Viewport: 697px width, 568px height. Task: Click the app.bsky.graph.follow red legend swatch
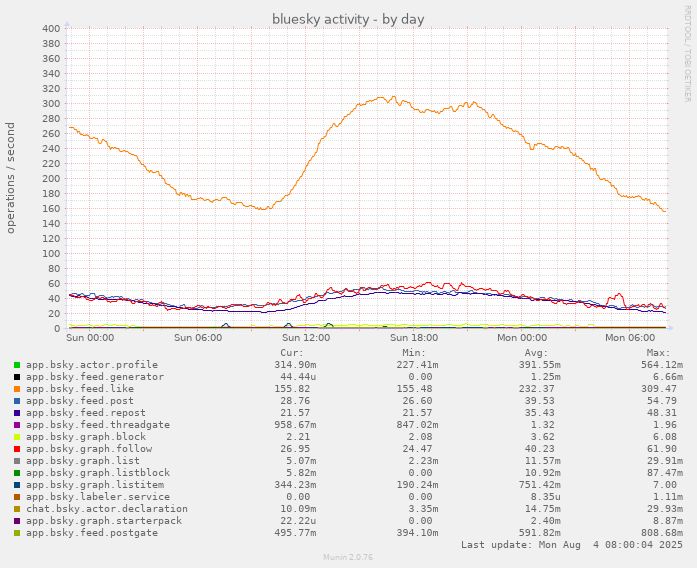tap(17, 449)
